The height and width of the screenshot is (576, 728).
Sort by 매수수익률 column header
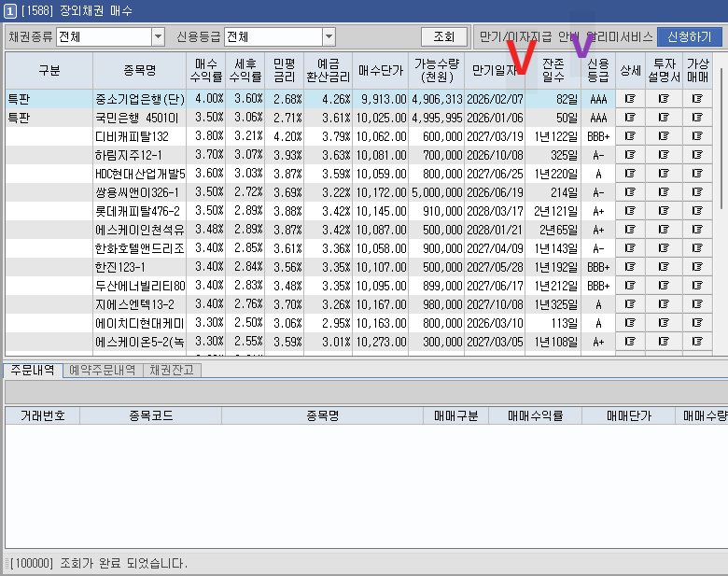206,71
